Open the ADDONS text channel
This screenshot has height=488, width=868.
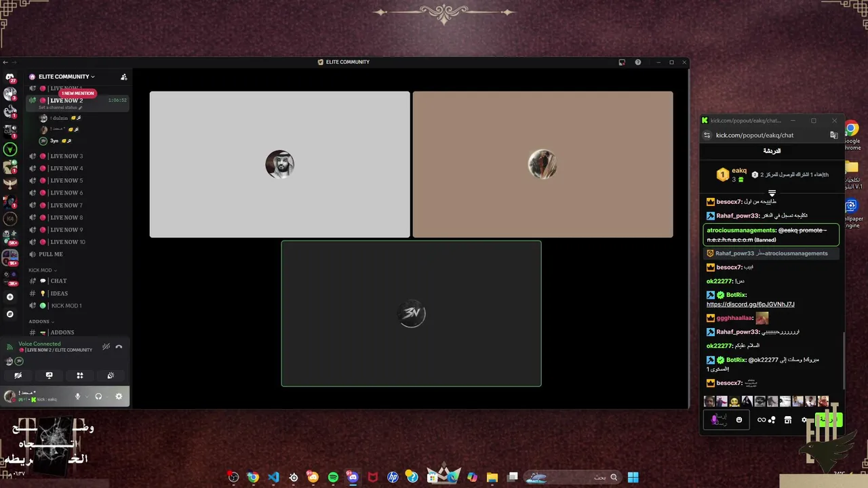click(x=77, y=332)
